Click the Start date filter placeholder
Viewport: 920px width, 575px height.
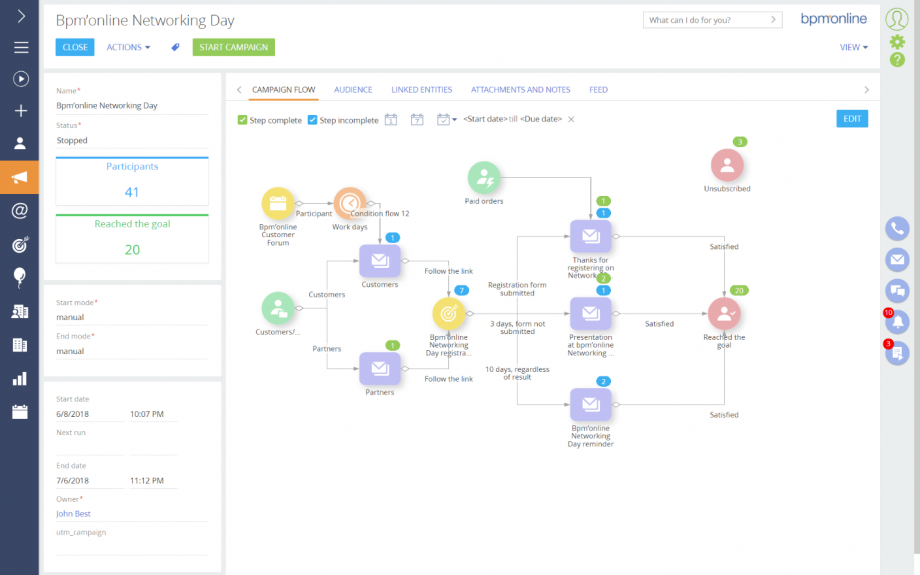[485, 119]
